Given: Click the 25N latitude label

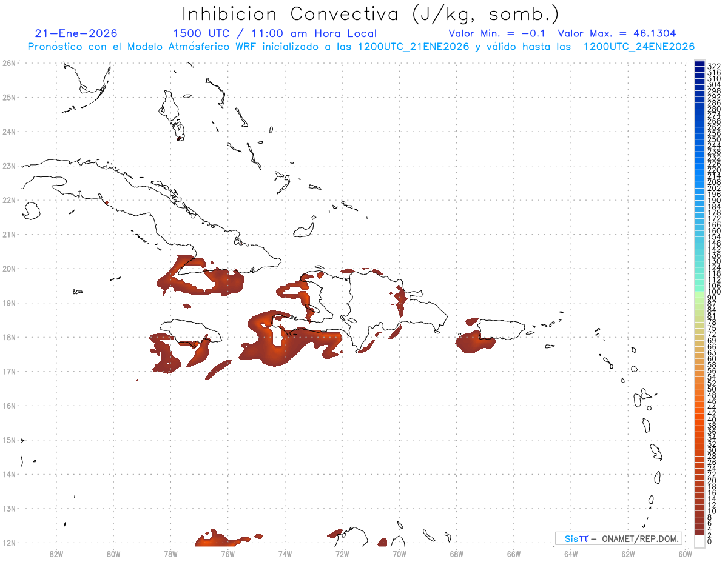Looking at the screenshot, I should tap(8, 97).
